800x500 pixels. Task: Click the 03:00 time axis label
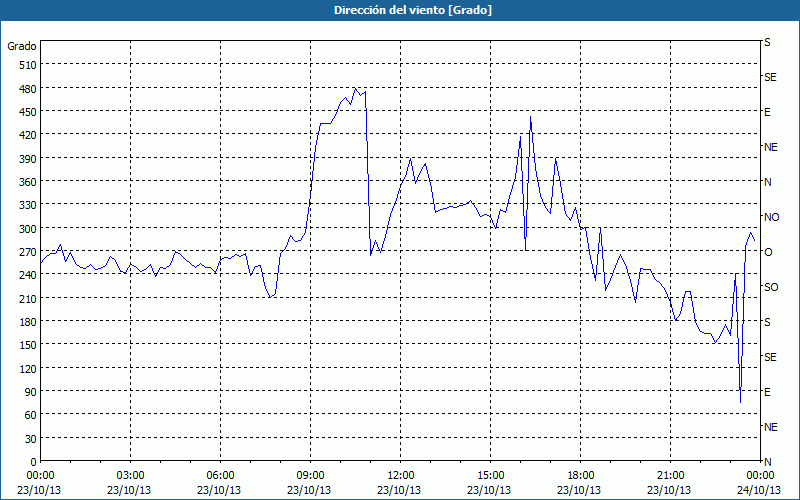pos(130,476)
